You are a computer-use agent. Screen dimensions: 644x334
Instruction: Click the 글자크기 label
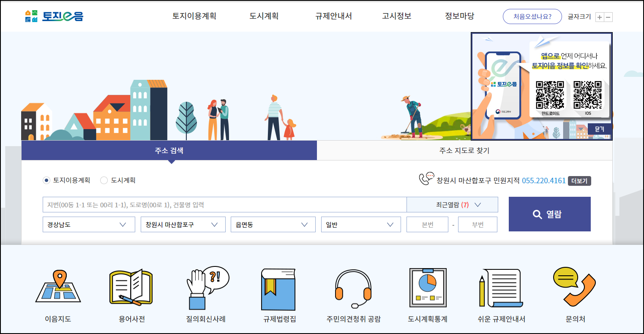click(579, 17)
